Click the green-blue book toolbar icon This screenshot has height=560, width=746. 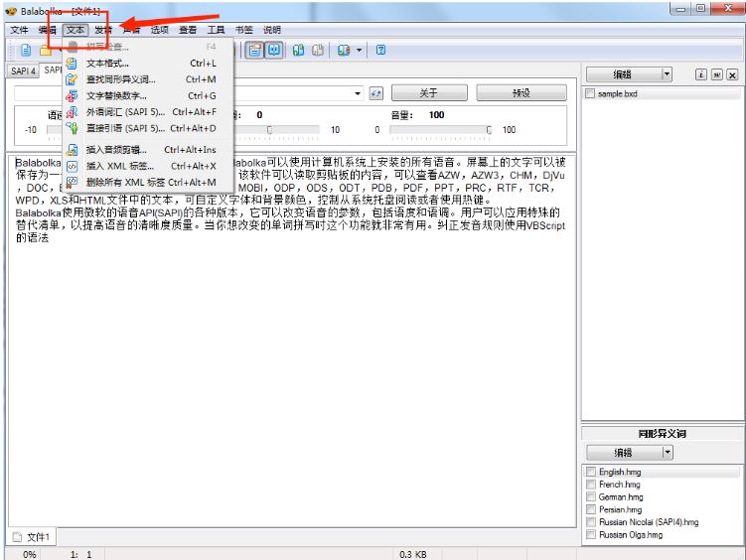click(298, 50)
